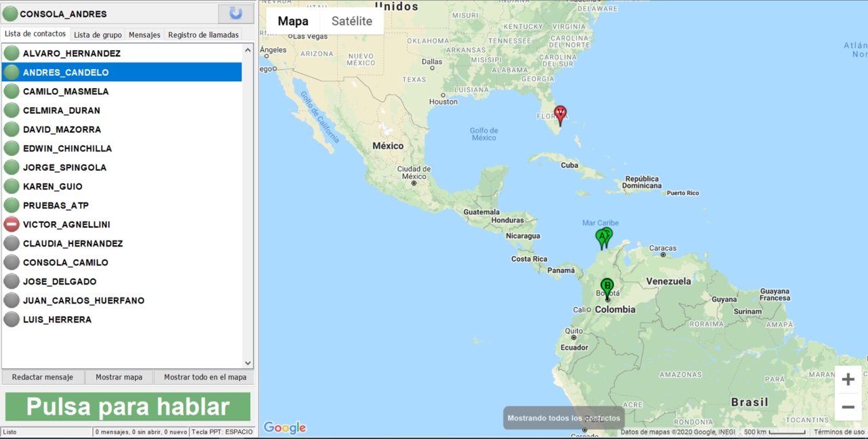Click Pulsa para hablar push-to-talk button
The image size is (868, 439).
coord(128,406)
